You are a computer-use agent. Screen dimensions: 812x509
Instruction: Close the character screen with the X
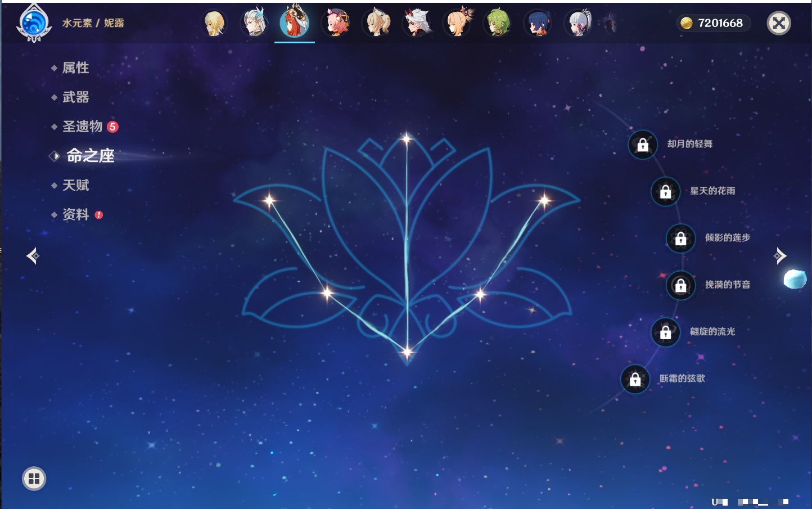779,23
